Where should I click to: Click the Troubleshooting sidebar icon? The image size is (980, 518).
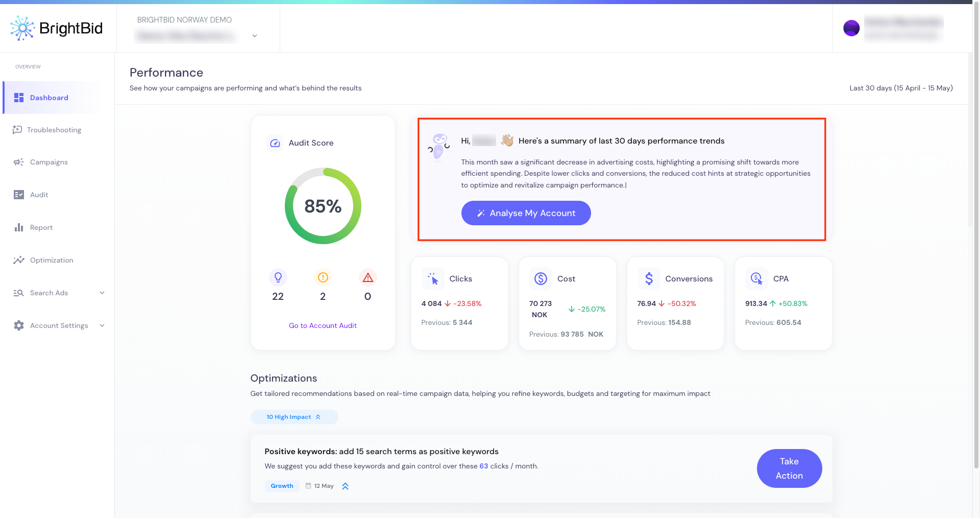coord(17,130)
